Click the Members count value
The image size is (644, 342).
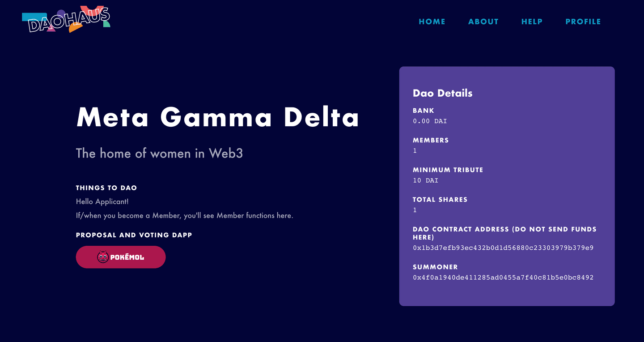click(x=415, y=151)
